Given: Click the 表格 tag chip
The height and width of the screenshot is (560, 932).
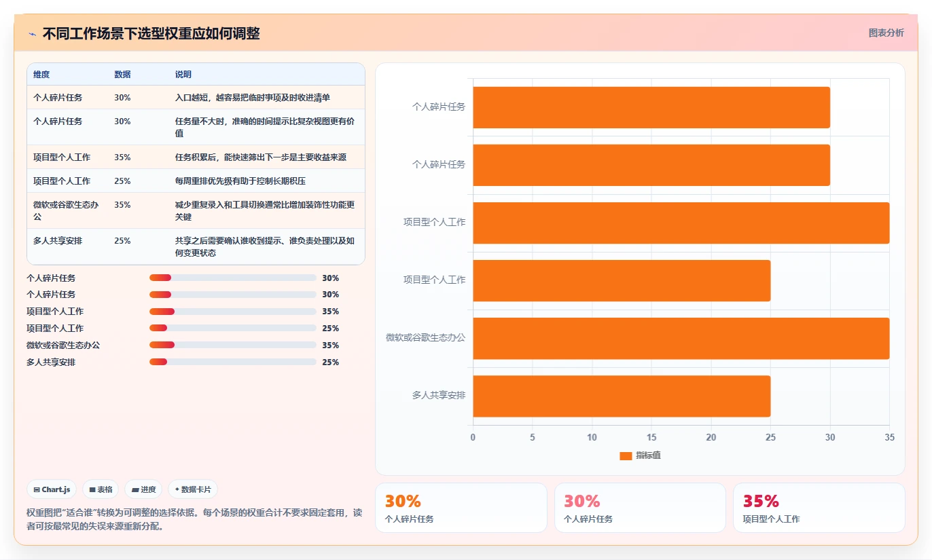Looking at the screenshot, I should 101,489.
